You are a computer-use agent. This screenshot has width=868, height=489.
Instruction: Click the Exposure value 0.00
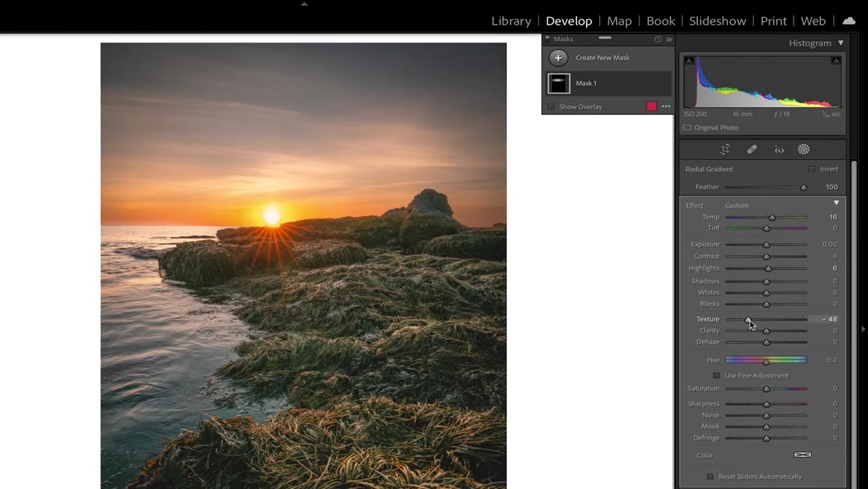pos(830,244)
